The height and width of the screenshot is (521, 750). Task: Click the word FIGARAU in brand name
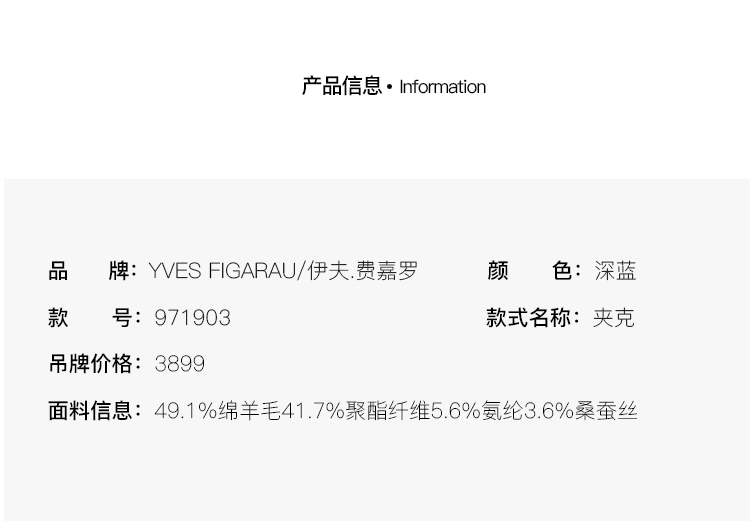pos(252,271)
